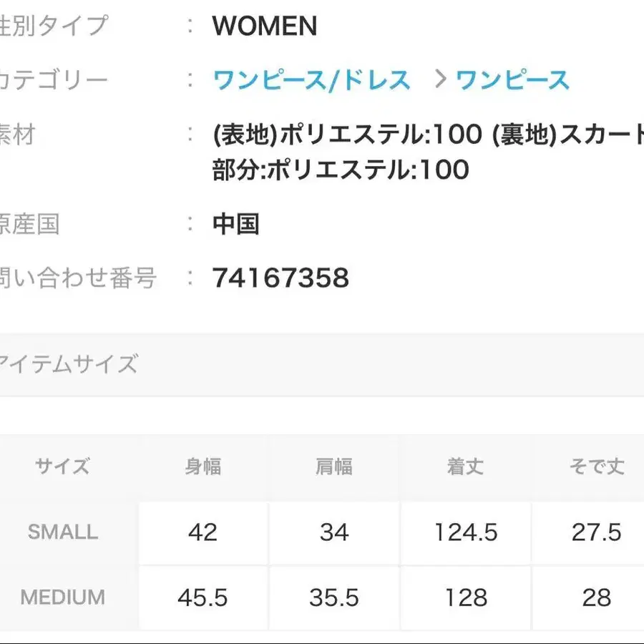Open the ワンピース/ドレス category link
The height and width of the screenshot is (644, 644).
coord(309,80)
